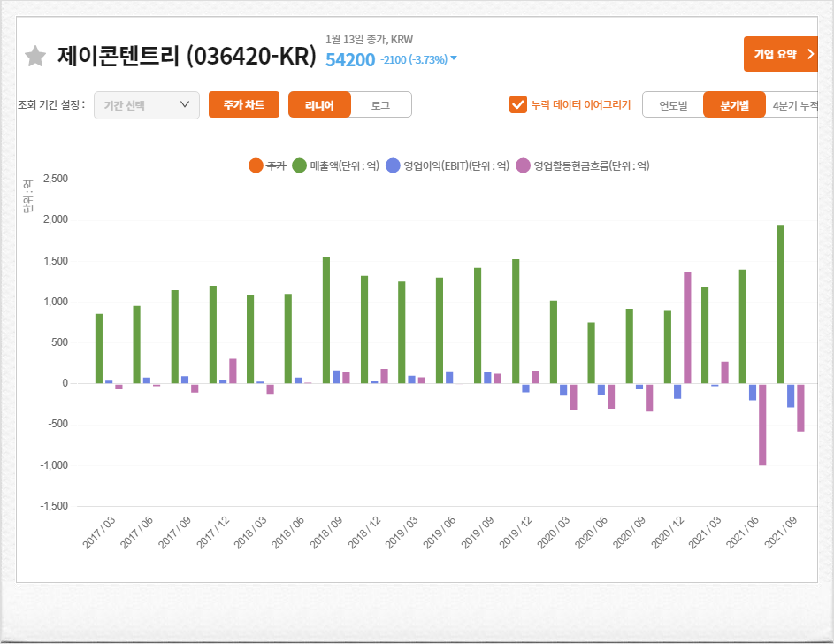Viewport: 834px width, 644px height.
Task: Click the green revenue bar for 2017/03
Action: pos(99,349)
